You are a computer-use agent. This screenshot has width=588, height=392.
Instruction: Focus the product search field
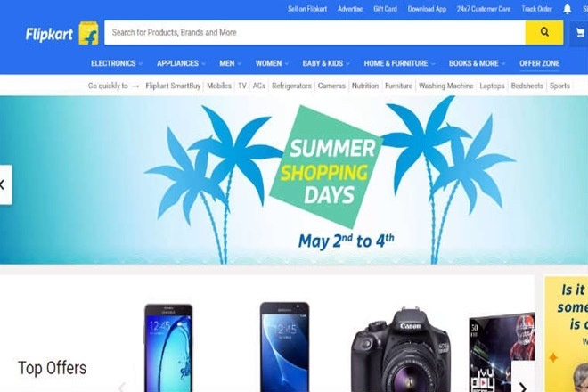[314, 33]
